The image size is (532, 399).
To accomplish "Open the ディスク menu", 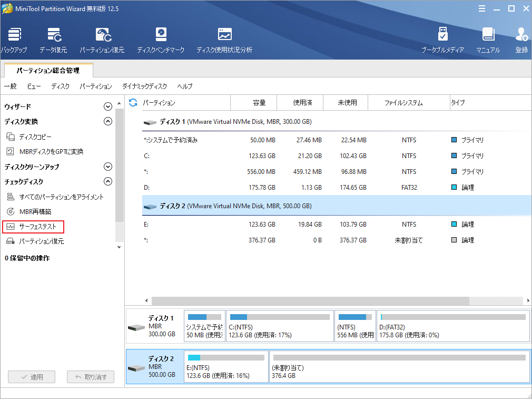I will 61,86.
